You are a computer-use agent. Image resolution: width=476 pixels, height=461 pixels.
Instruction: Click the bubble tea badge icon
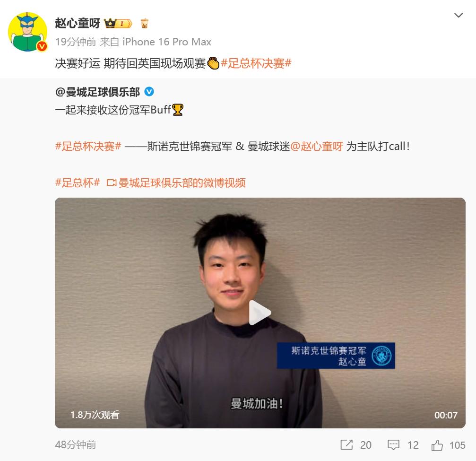tap(145, 23)
